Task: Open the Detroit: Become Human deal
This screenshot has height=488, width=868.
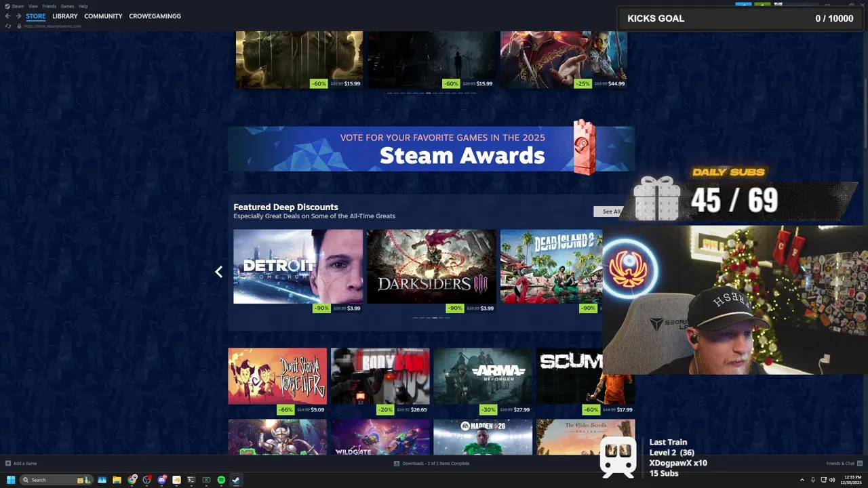Action: tap(298, 266)
